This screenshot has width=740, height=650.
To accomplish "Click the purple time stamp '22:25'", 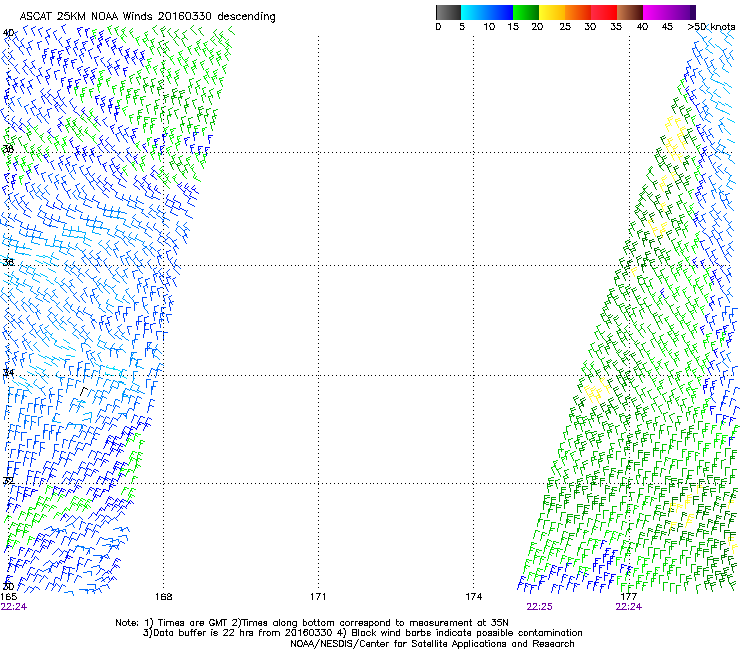I will click(x=539, y=607).
